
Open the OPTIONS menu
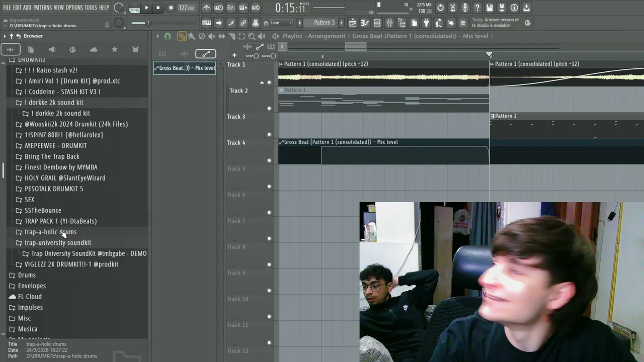[74, 8]
